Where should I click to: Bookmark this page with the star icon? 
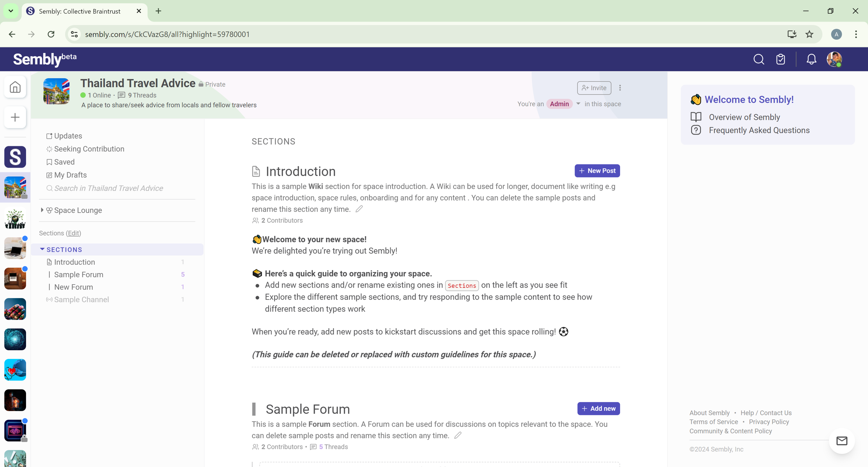coord(809,34)
